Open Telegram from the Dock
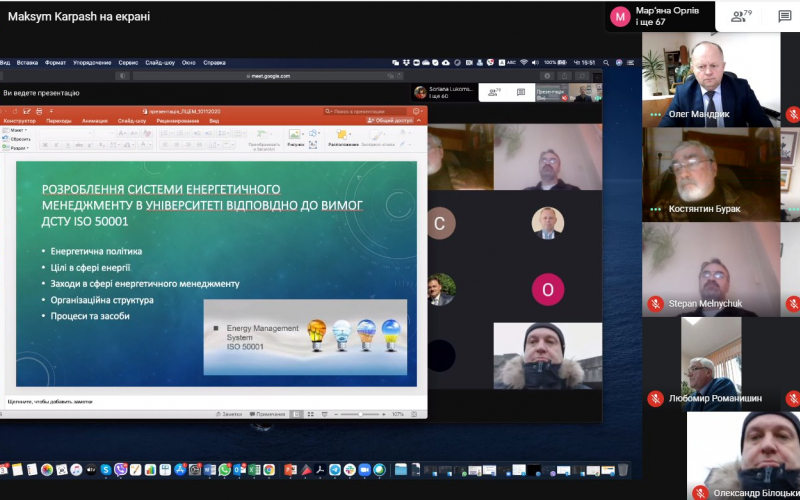 [x=335, y=470]
